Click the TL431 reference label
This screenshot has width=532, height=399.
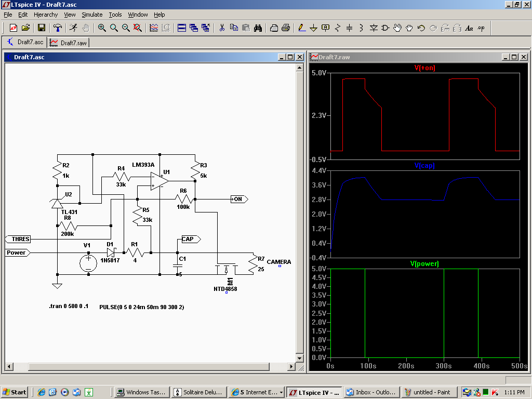pyautogui.click(x=69, y=212)
